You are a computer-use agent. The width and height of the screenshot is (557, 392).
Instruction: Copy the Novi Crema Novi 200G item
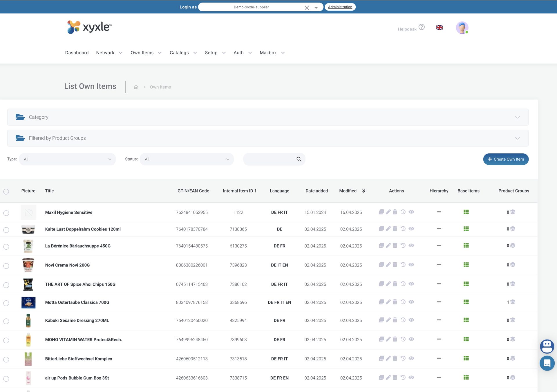(381, 265)
